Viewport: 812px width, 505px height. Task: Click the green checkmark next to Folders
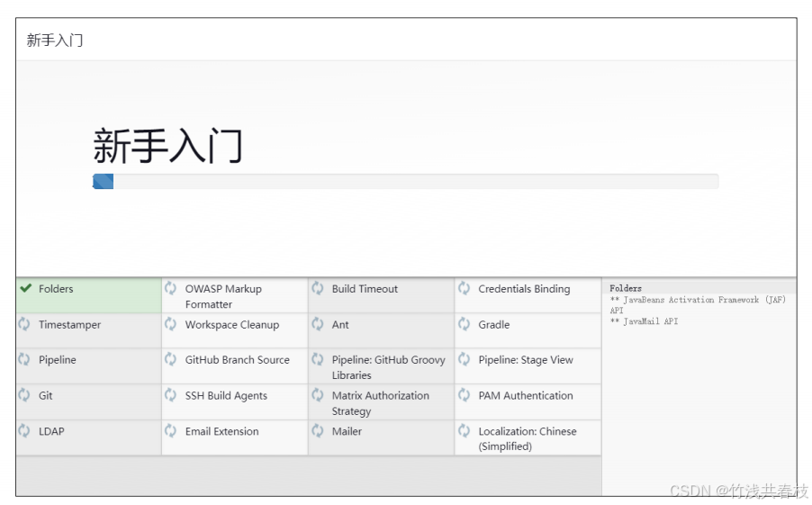coord(25,288)
